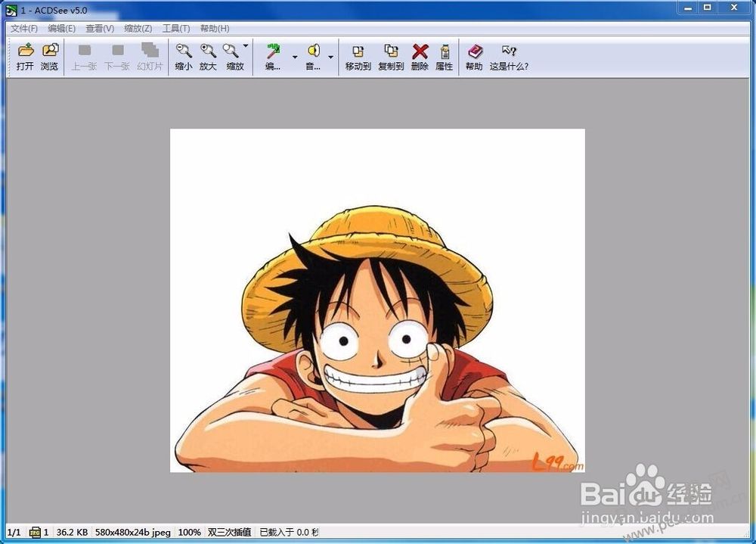
Task: Click the JPEG file type status icon
Action: click(35, 533)
